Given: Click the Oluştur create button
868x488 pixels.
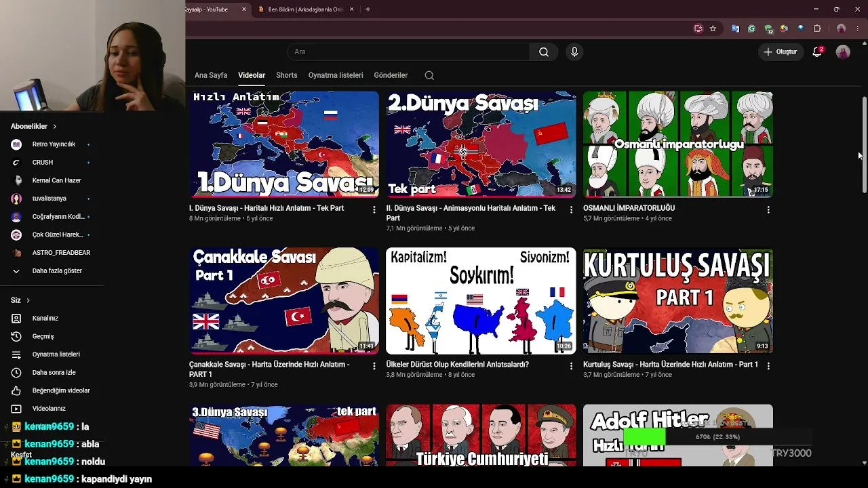Looking at the screenshot, I should pos(780,52).
